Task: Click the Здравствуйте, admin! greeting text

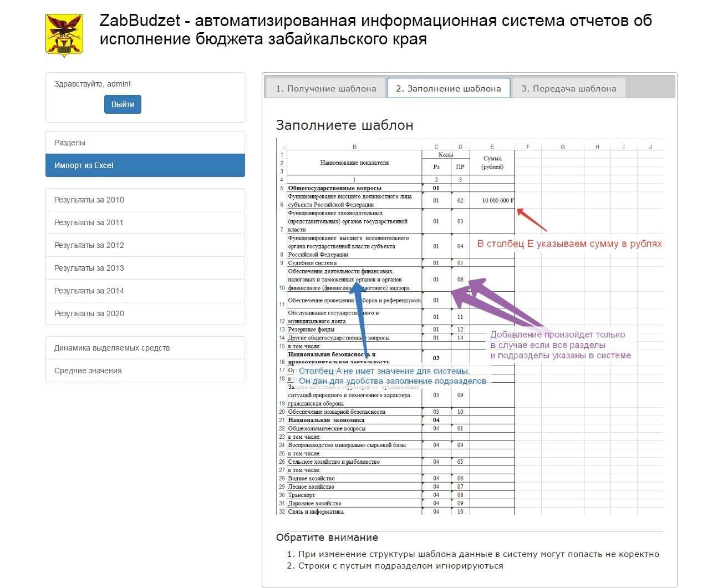Action: click(93, 84)
